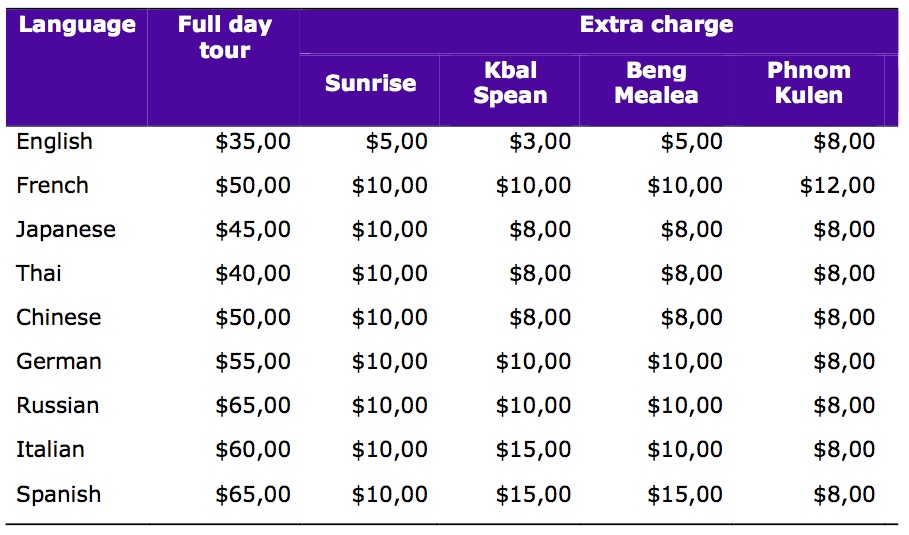Select the Spanish row label
Viewport: 909px width, 535px height.
click(x=59, y=494)
